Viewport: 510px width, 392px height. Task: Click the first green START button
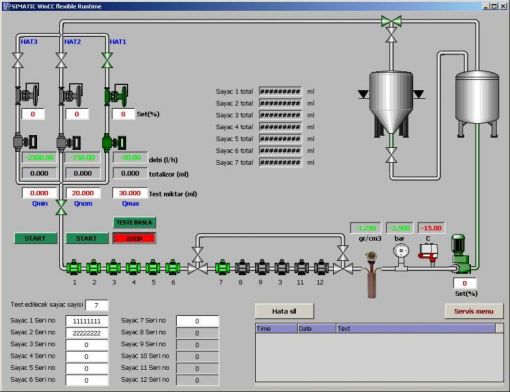point(35,238)
